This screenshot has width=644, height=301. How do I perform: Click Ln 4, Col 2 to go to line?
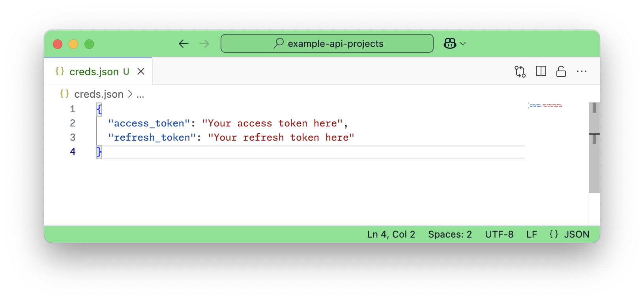point(391,234)
